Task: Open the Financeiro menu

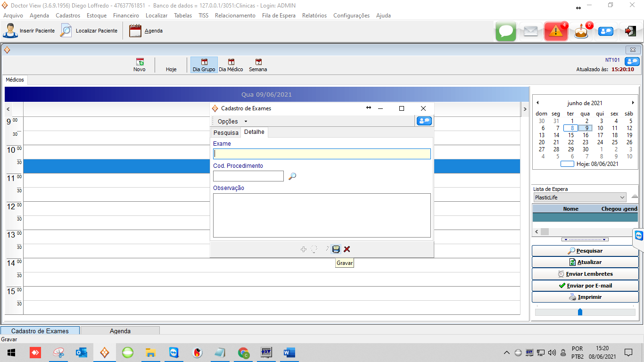Action: pos(126,16)
